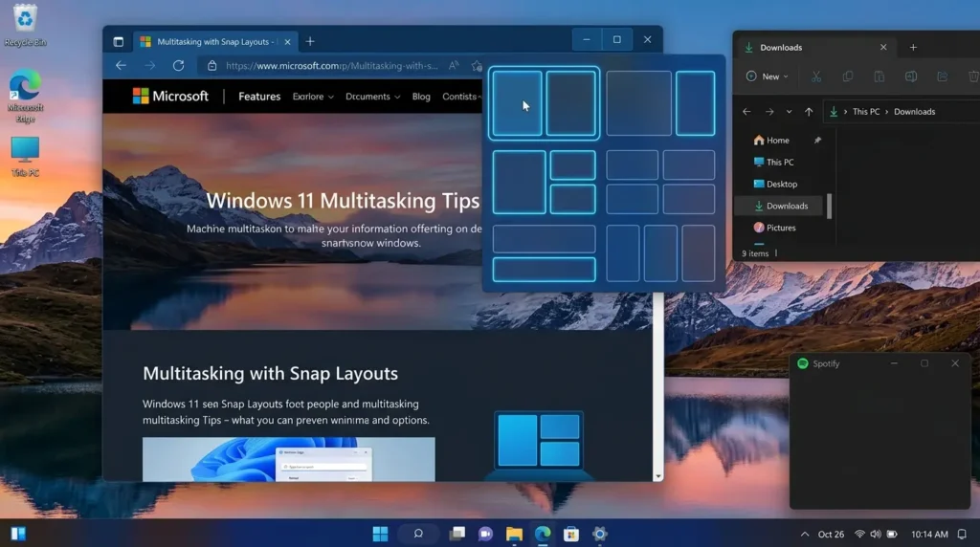Go back in File Explorer
The width and height of the screenshot is (980, 547).
pos(746,112)
